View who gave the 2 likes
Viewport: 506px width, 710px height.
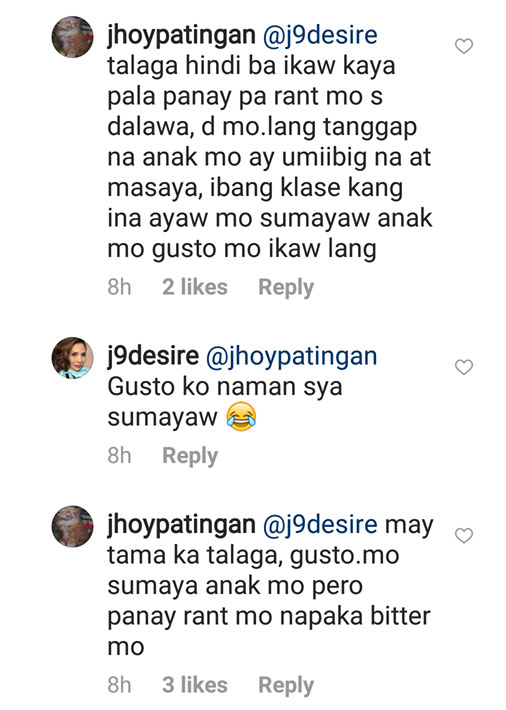pos(195,287)
